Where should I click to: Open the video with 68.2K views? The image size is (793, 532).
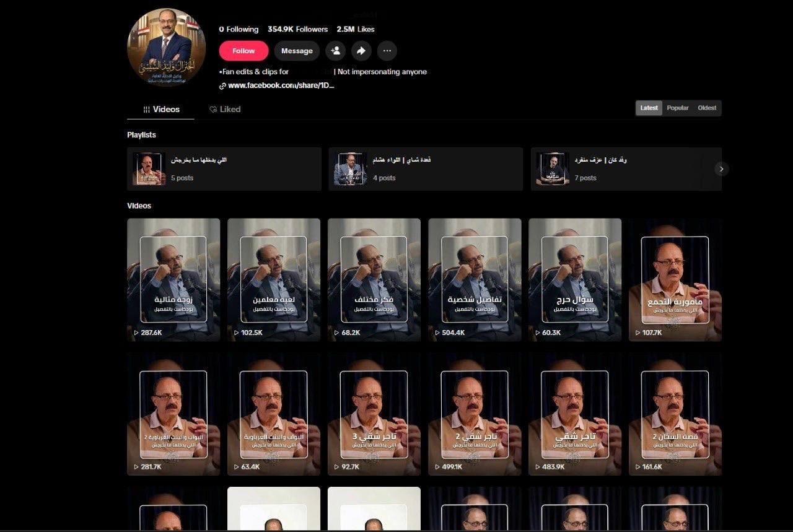[x=374, y=279]
